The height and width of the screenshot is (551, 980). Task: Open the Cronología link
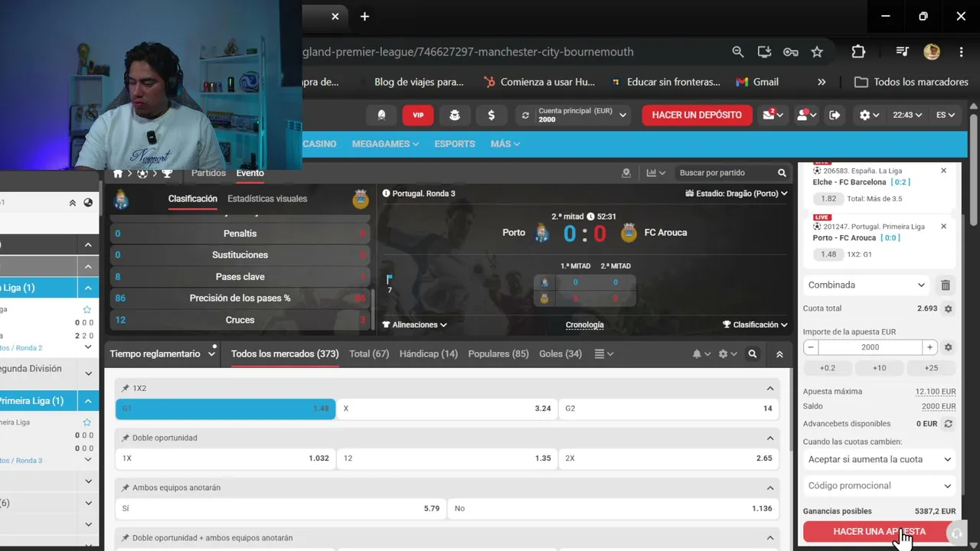[585, 324]
